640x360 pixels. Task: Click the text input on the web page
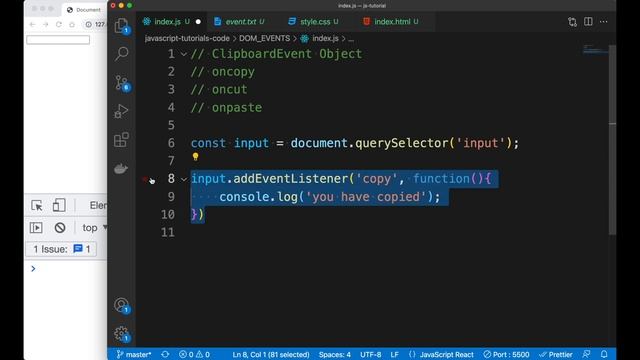(58, 40)
